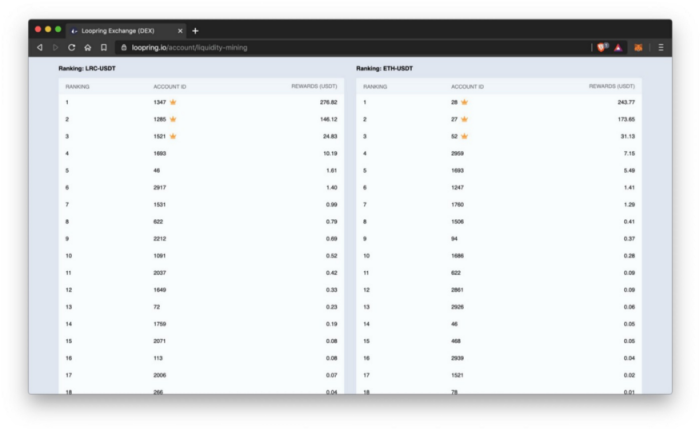The height and width of the screenshot is (431, 700).
Task: Select account 1693 row in LRC-USDT ranking
Action: tap(201, 153)
